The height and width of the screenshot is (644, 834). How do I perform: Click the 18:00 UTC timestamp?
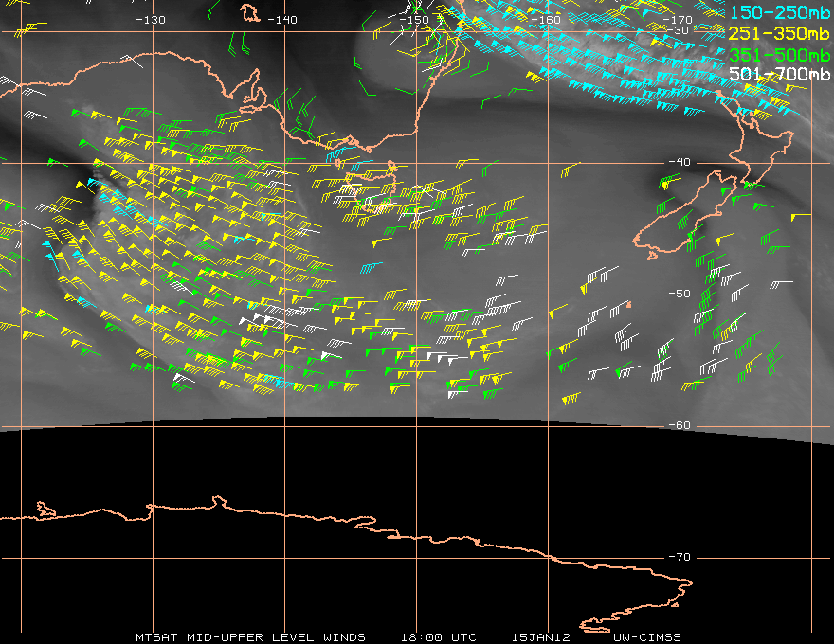[438, 637]
